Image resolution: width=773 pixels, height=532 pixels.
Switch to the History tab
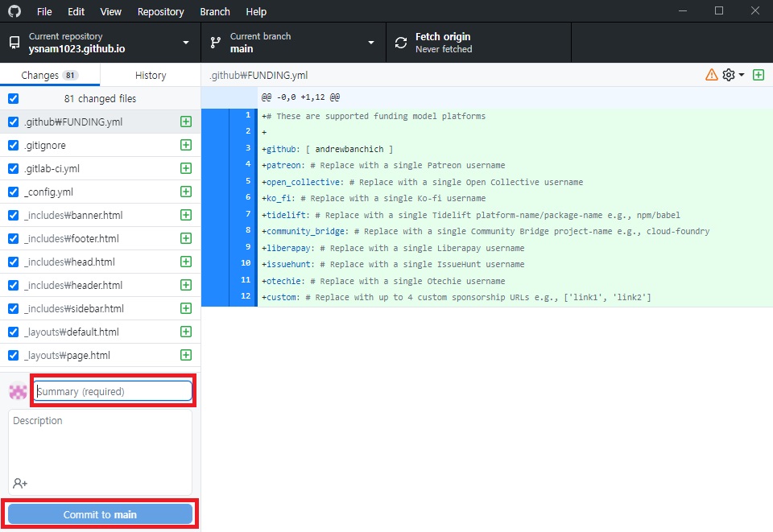pos(151,75)
